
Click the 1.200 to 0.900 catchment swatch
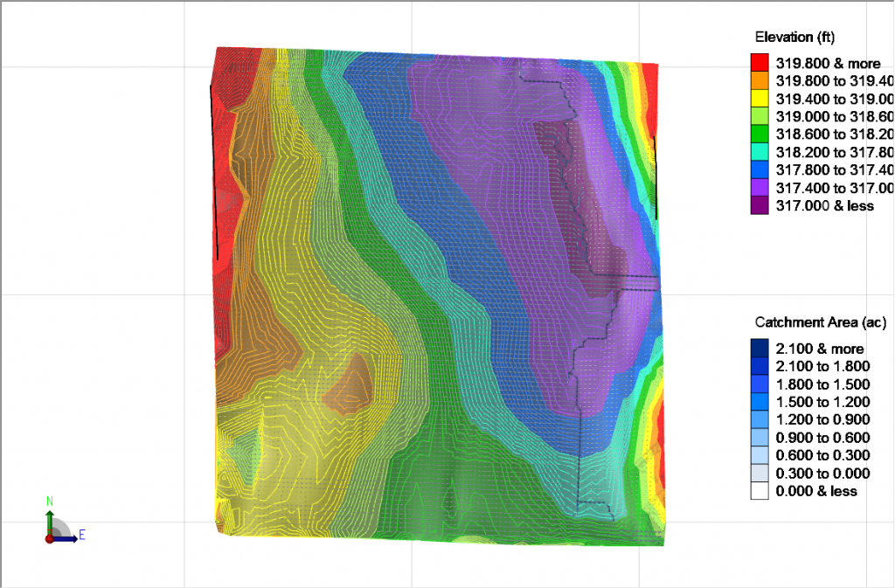(760, 419)
